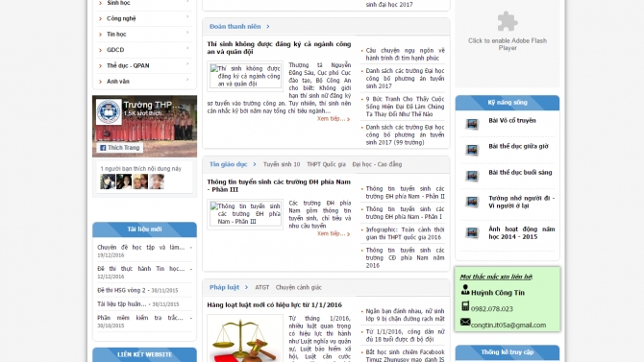
Task: Expand the Công nghệ menu arrow
Action: click(187, 17)
